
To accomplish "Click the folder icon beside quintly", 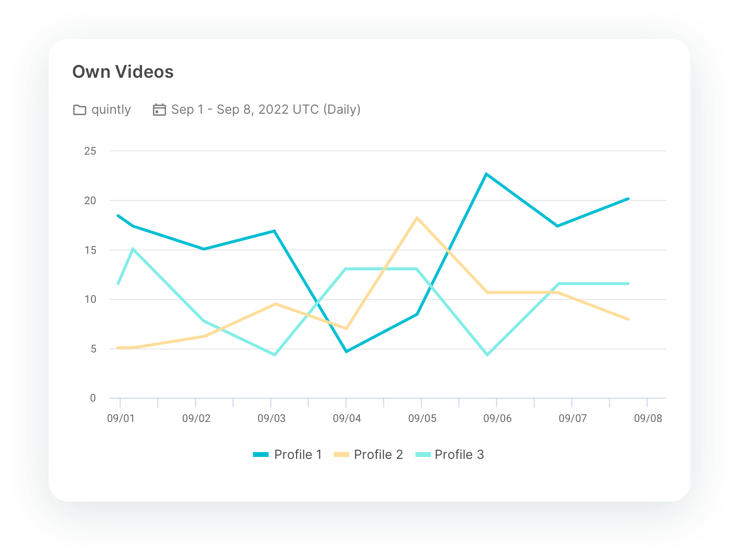I will pyautogui.click(x=79, y=110).
